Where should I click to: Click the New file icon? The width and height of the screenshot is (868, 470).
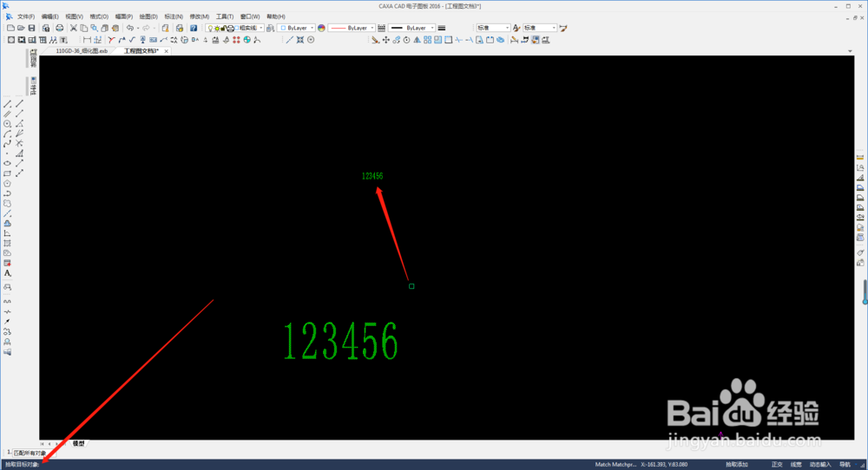tap(10, 28)
